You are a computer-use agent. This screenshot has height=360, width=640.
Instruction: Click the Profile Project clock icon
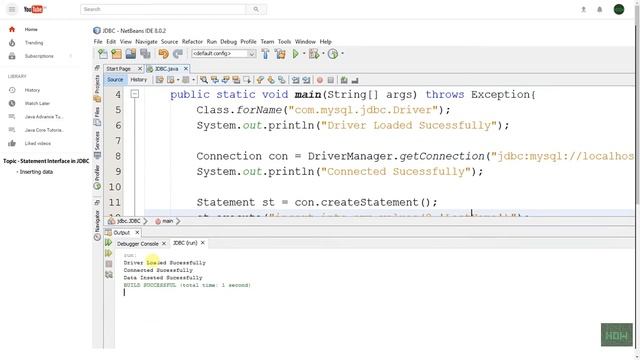pos(333,53)
